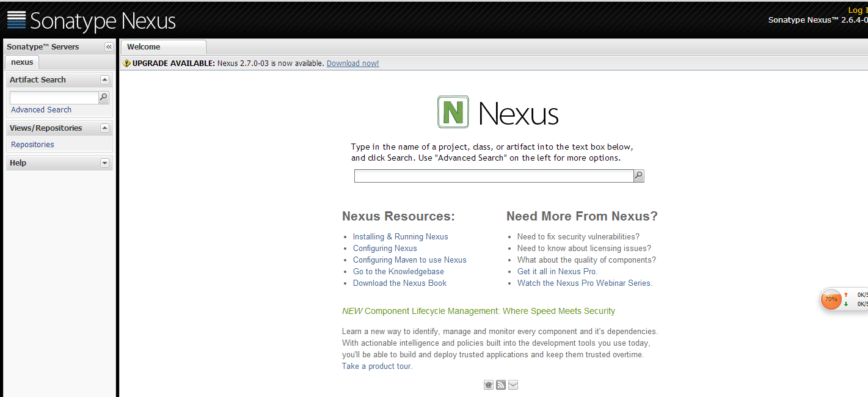This screenshot has width=868, height=397.
Task: Click the green Nexus N logo
Action: tap(453, 112)
